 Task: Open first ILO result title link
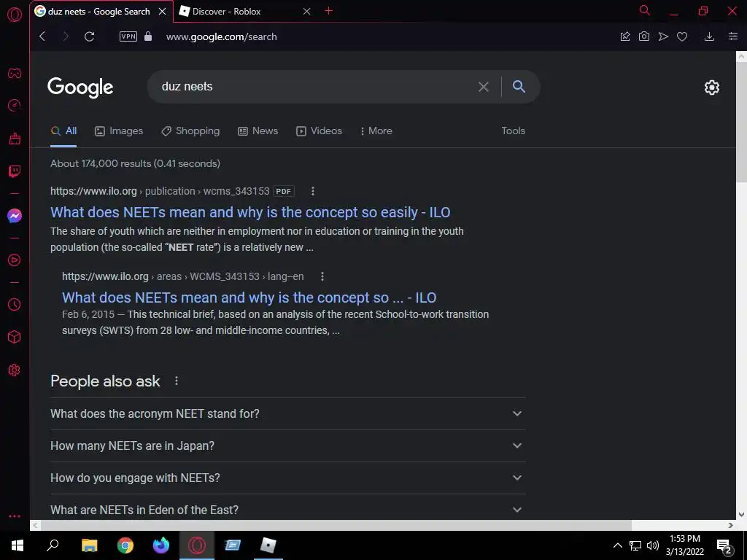pyautogui.click(x=250, y=212)
